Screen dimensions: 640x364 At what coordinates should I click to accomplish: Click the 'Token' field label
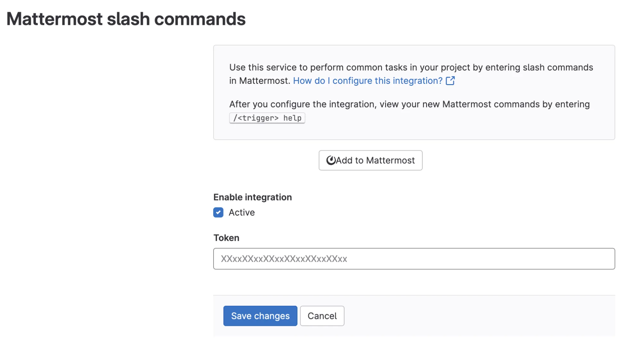tap(226, 238)
